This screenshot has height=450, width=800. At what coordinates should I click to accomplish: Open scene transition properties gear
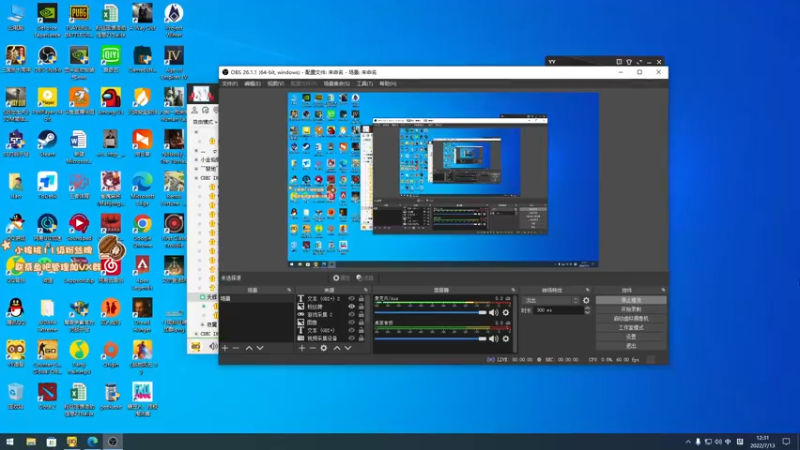coord(586,301)
